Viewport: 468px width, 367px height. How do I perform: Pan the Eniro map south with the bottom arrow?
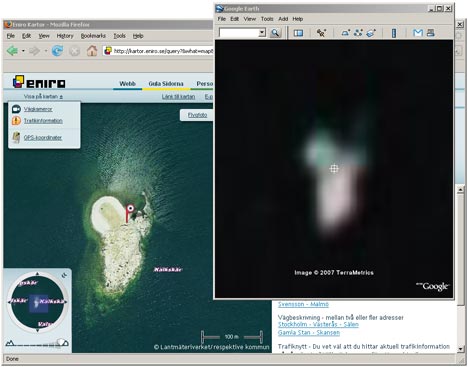pos(37,330)
